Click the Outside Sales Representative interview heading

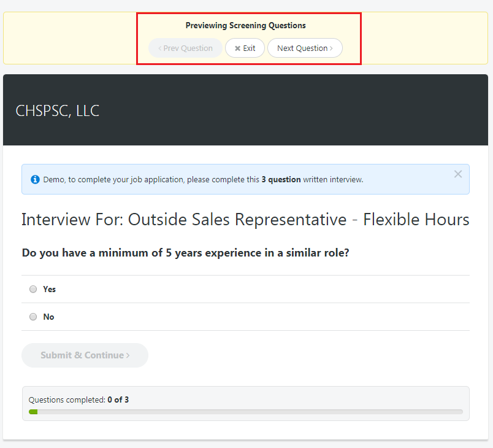point(245,219)
